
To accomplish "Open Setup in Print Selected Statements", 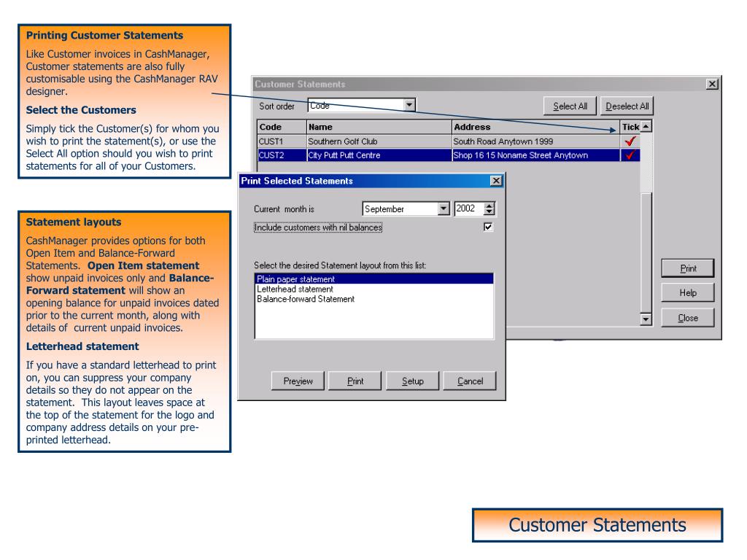I will [412, 381].
